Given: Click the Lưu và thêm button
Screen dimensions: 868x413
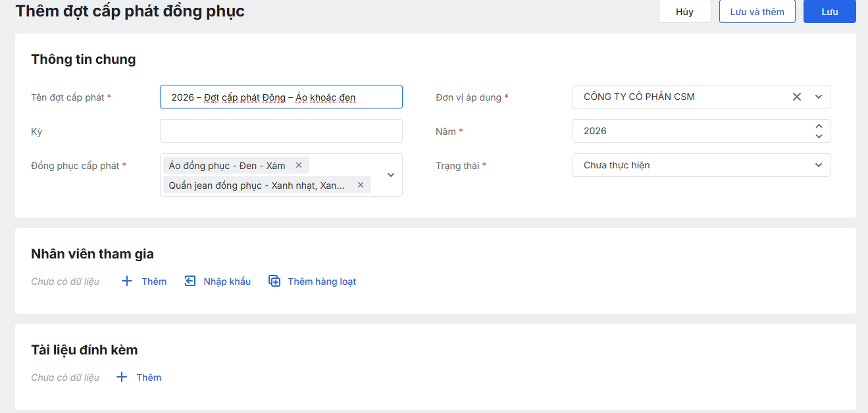Looking at the screenshot, I should [757, 12].
